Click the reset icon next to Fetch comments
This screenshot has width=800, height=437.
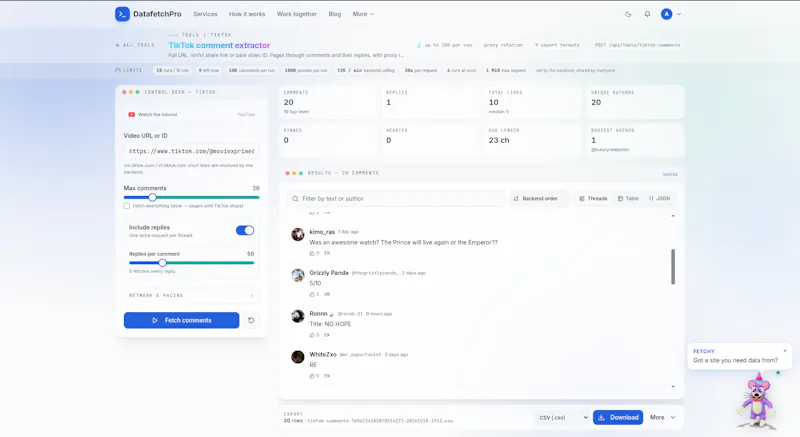click(x=251, y=320)
